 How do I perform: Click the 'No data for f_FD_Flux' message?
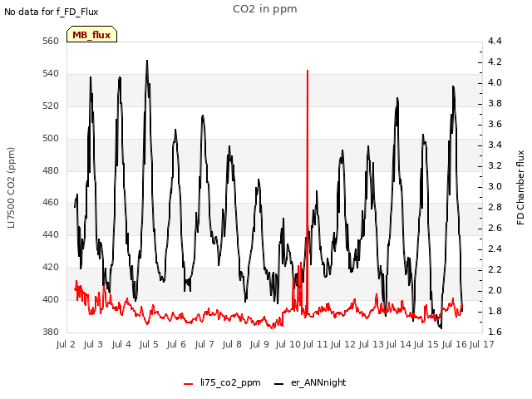pyautogui.click(x=52, y=12)
